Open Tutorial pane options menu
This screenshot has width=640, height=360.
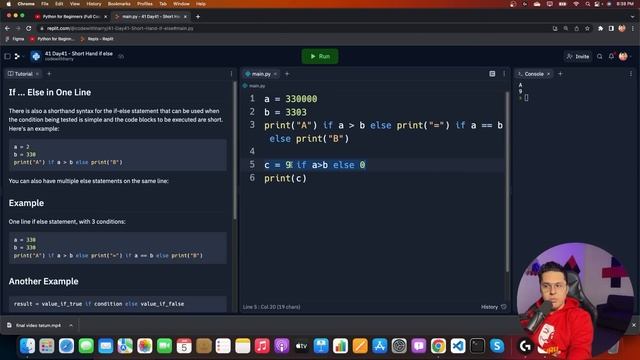click(x=231, y=74)
